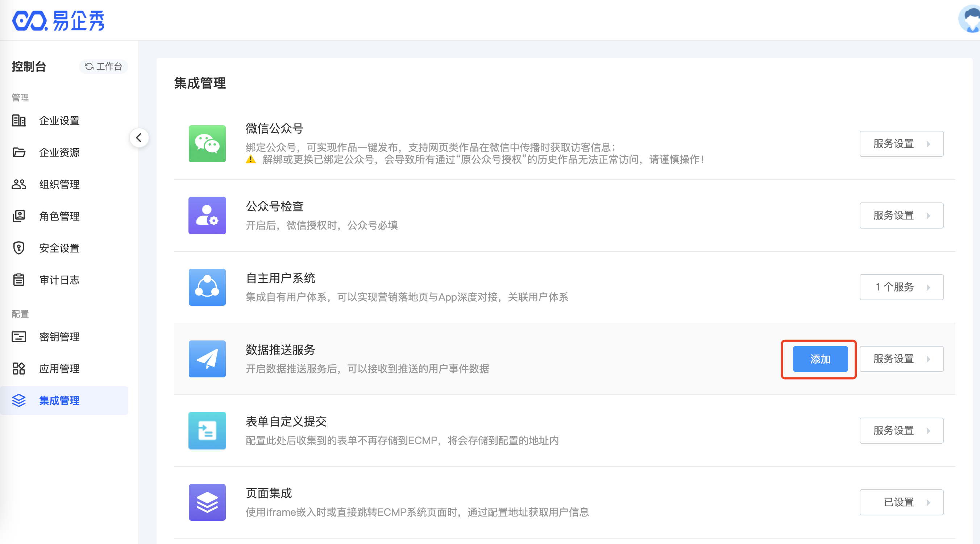This screenshot has height=544, width=980.
Task: Click the yellow warning icon under 微信公众号
Action: (251, 159)
